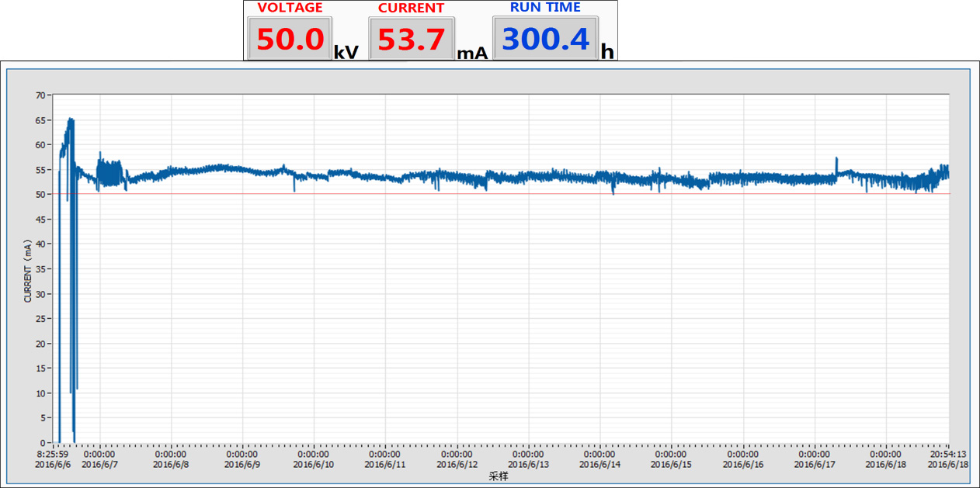The height and width of the screenshot is (488, 980).
Task: Click the 0 minimum value on the y-axis
Action: (43, 443)
